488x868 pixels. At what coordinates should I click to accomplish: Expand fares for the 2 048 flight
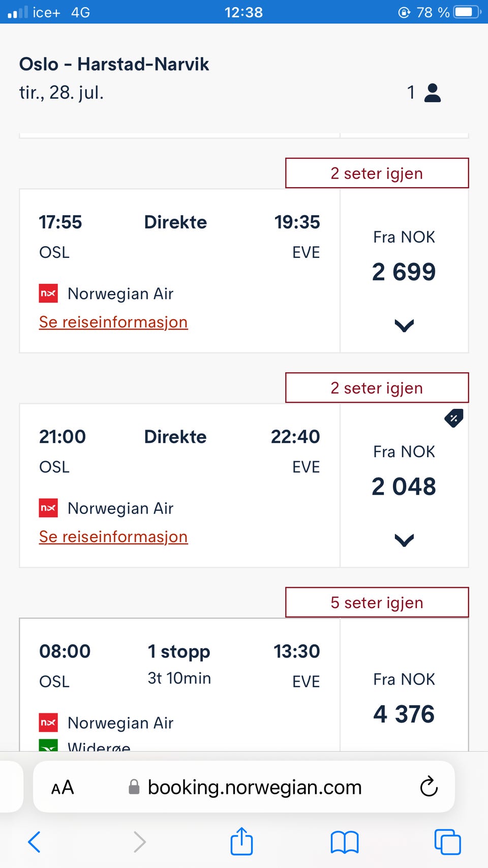tap(404, 540)
